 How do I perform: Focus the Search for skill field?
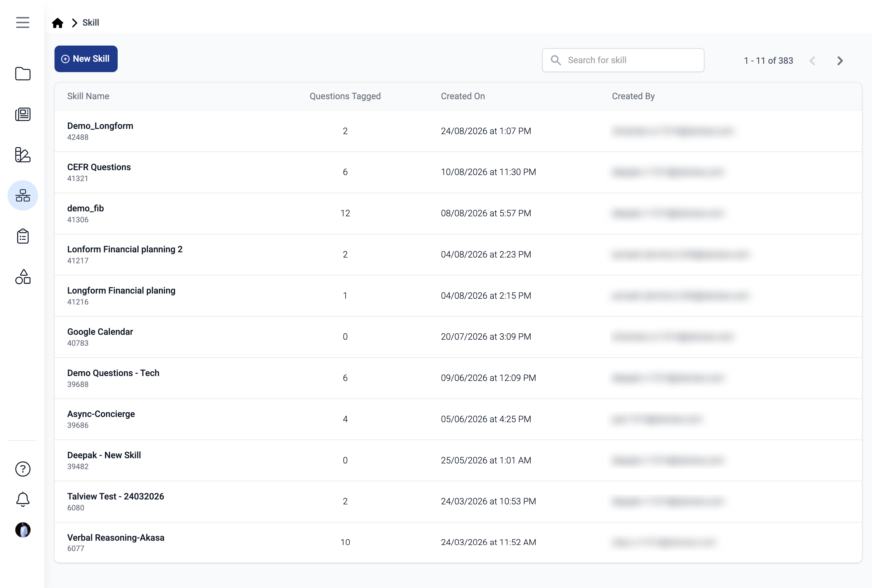(x=623, y=60)
